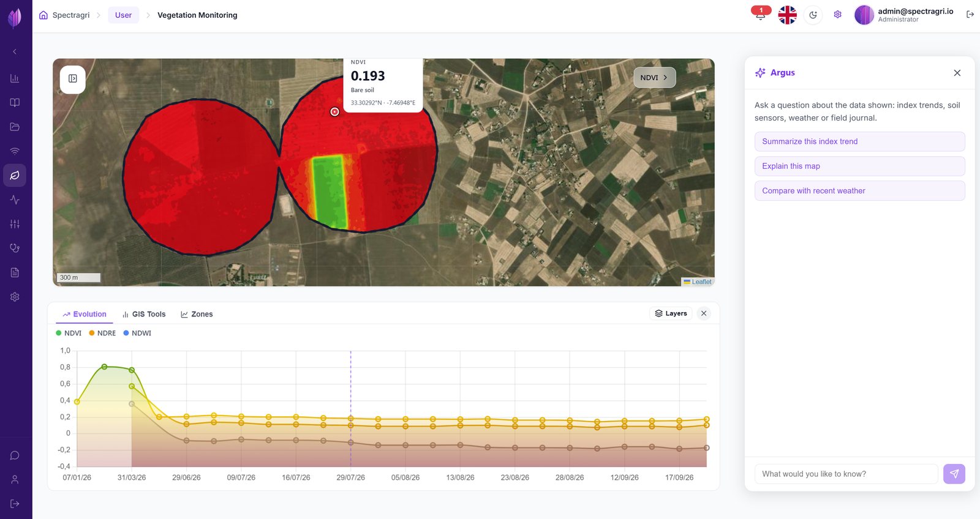The image size is (980, 519).
Task: Toggle NDWI series in chart legend
Action: point(137,333)
